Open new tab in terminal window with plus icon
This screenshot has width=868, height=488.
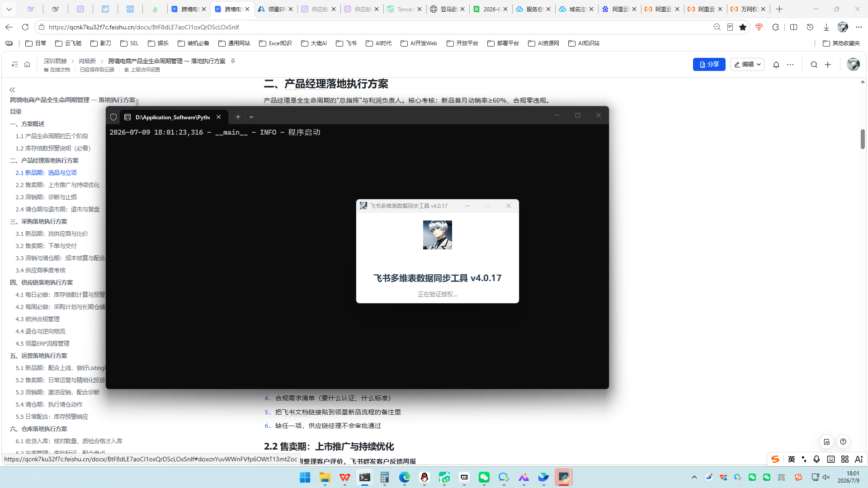[x=238, y=117]
